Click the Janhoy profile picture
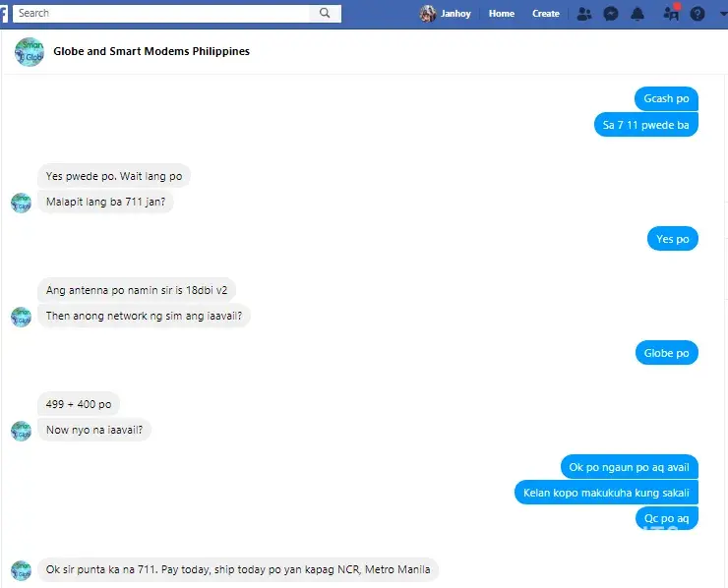 (x=428, y=14)
